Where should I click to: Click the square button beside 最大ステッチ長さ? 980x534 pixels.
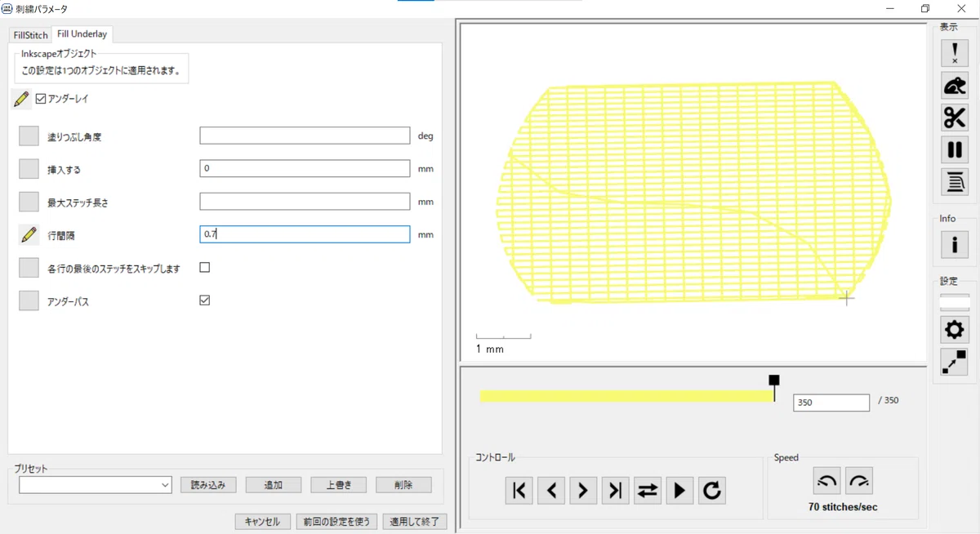tap(29, 202)
